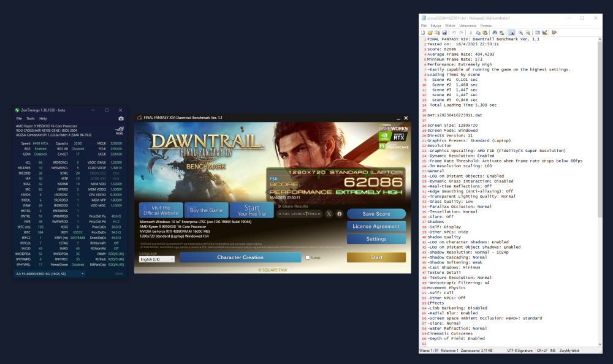Viewport: 613px width, 364px height.
Task: Click the Open file icon in Notepad2
Action: point(430,32)
